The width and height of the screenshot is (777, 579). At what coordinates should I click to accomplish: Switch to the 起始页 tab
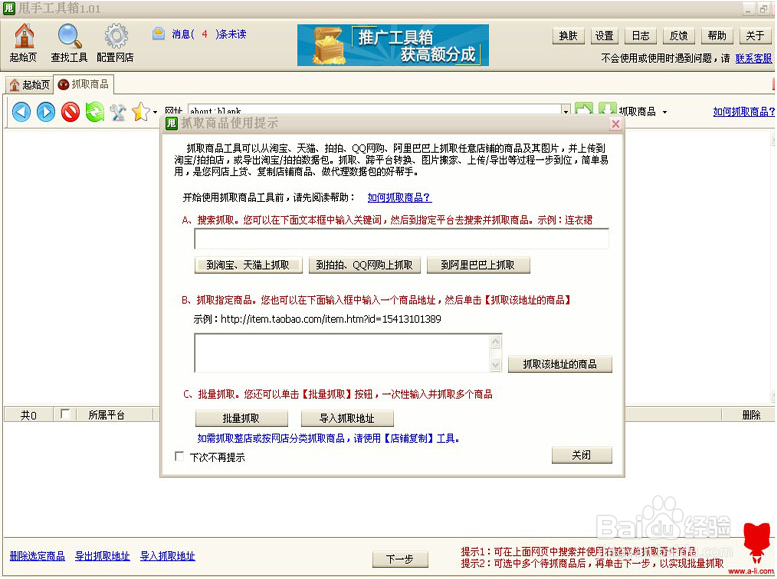click(x=30, y=85)
